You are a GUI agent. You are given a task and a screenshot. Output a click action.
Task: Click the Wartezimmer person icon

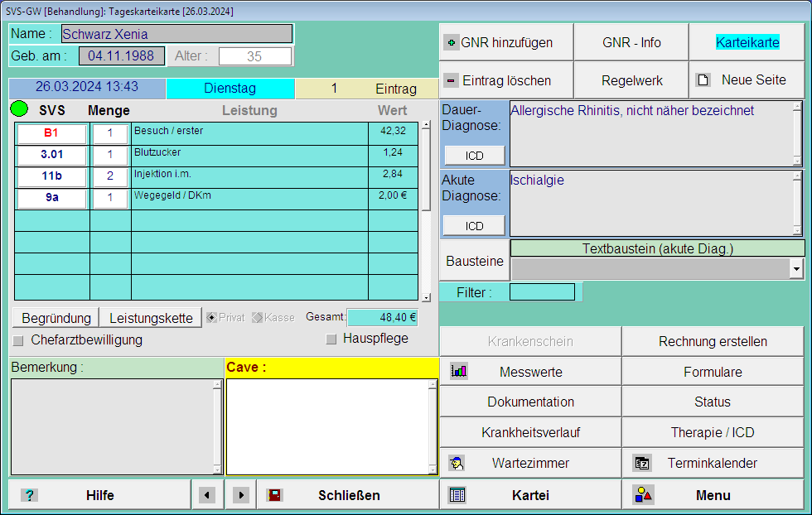click(457, 463)
